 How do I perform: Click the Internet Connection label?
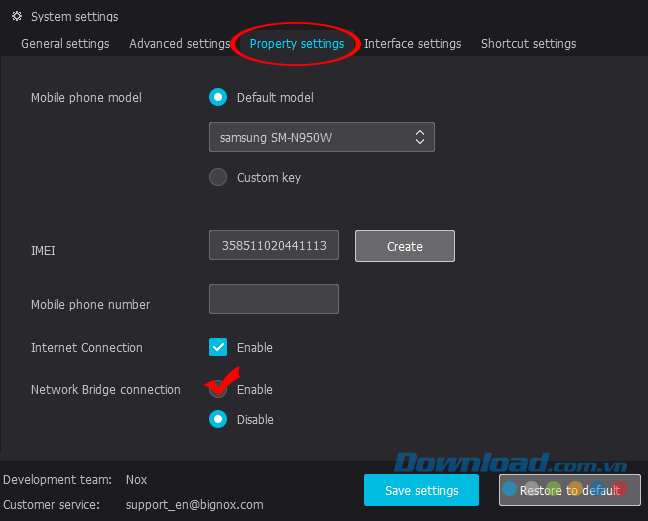tap(87, 347)
